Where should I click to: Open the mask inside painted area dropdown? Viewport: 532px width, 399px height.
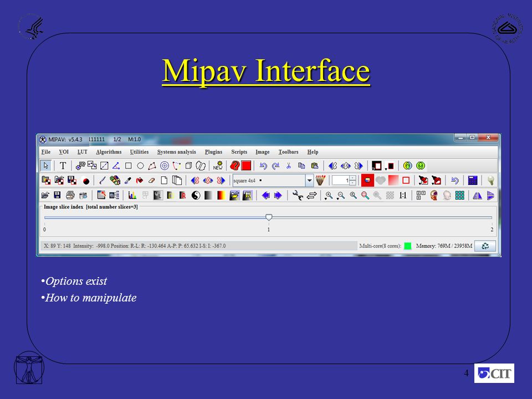423,180
